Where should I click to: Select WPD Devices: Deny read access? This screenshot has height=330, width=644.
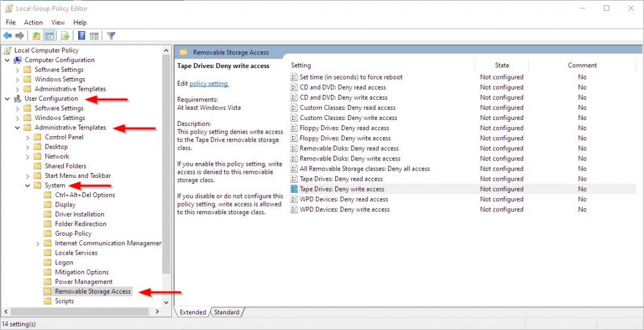[344, 199]
